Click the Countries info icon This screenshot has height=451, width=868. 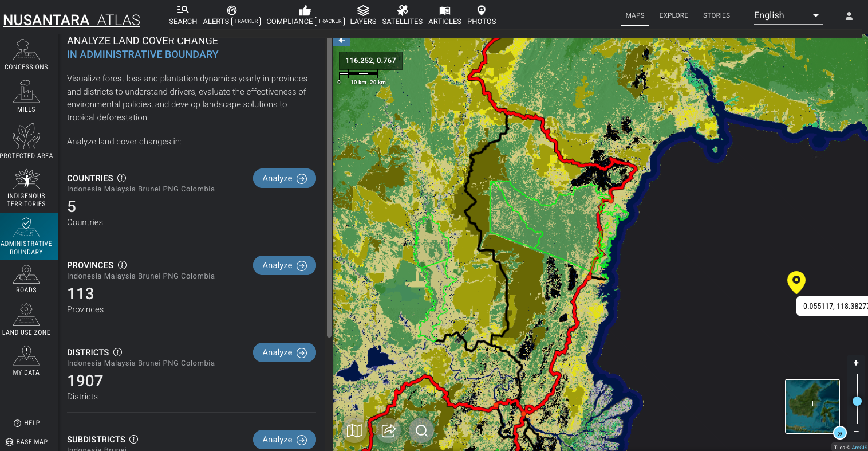[122, 178]
